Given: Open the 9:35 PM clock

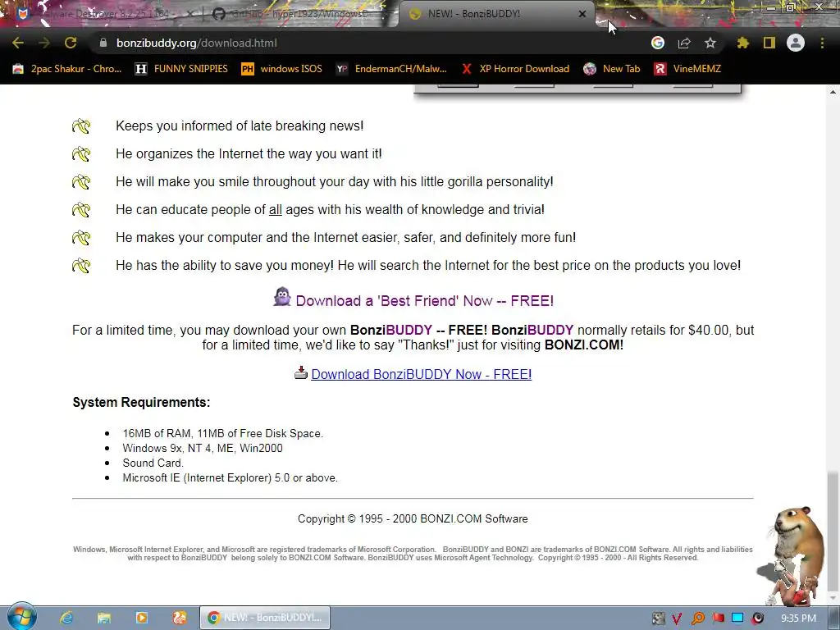Looking at the screenshot, I should [798, 619].
